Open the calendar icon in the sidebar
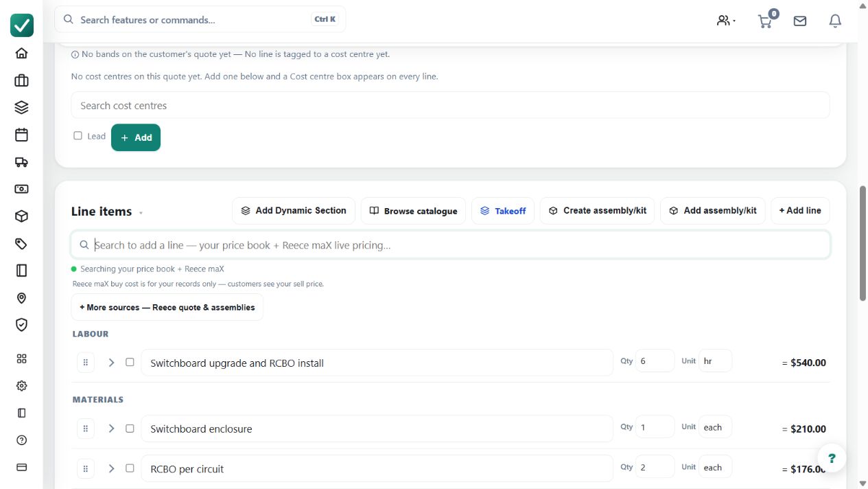This screenshot has height=489, width=868. tap(21, 135)
